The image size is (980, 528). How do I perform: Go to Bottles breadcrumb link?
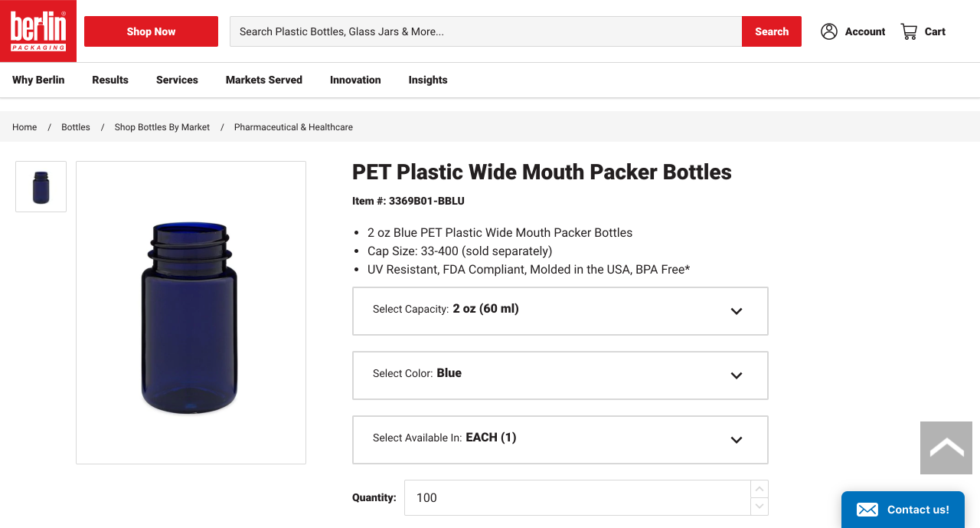click(x=76, y=127)
